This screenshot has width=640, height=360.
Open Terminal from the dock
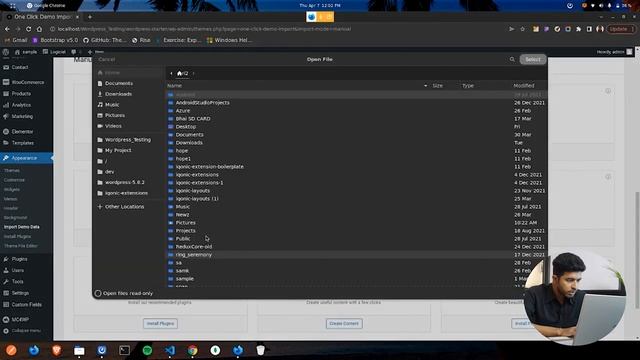coord(124,350)
